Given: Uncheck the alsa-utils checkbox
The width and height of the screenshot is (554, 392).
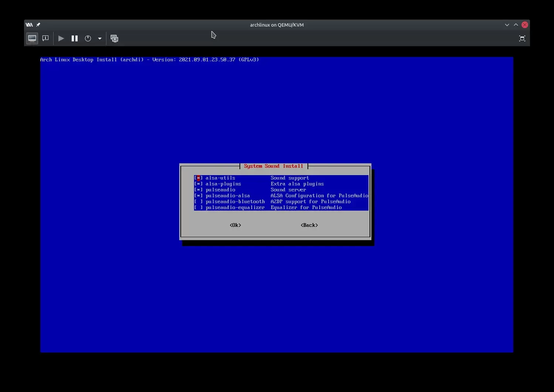Looking at the screenshot, I should [x=198, y=178].
